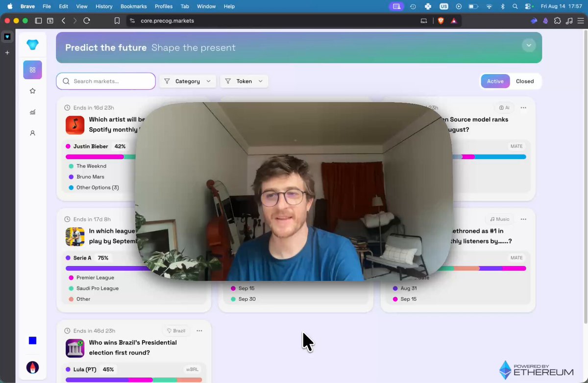588x383 pixels.
Task: Open the Window menu in menu bar
Action: tap(206, 6)
